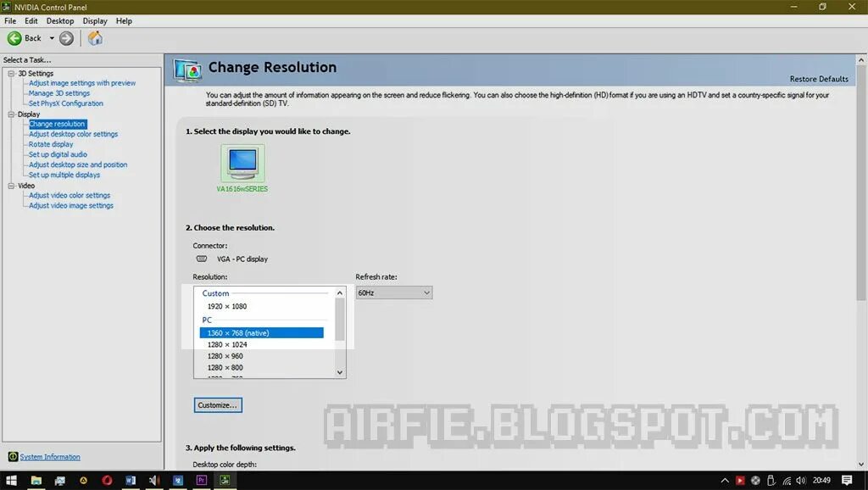Collapse the Video tree node
Viewport: 868px width, 490px height.
tap(11, 186)
